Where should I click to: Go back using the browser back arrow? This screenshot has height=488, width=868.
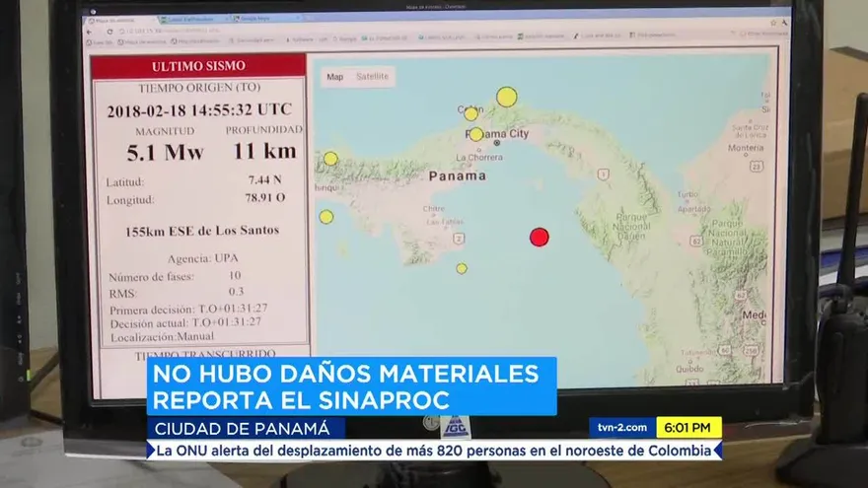(x=90, y=33)
